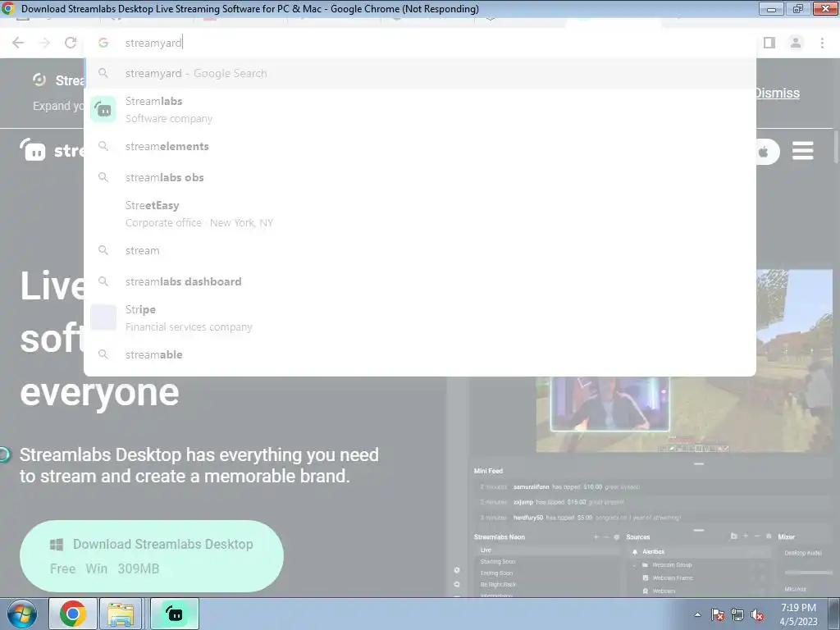Viewport: 840px width, 630px height.
Task: Click Dismiss link on banner
Action: pyautogui.click(x=776, y=94)
